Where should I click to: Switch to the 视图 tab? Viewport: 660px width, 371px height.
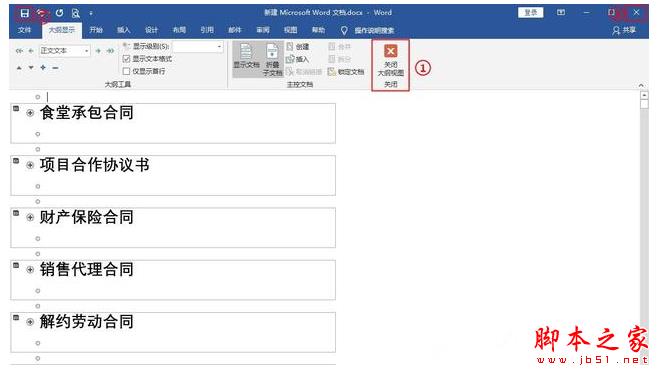pyautogui.click(x=290, y=30)
